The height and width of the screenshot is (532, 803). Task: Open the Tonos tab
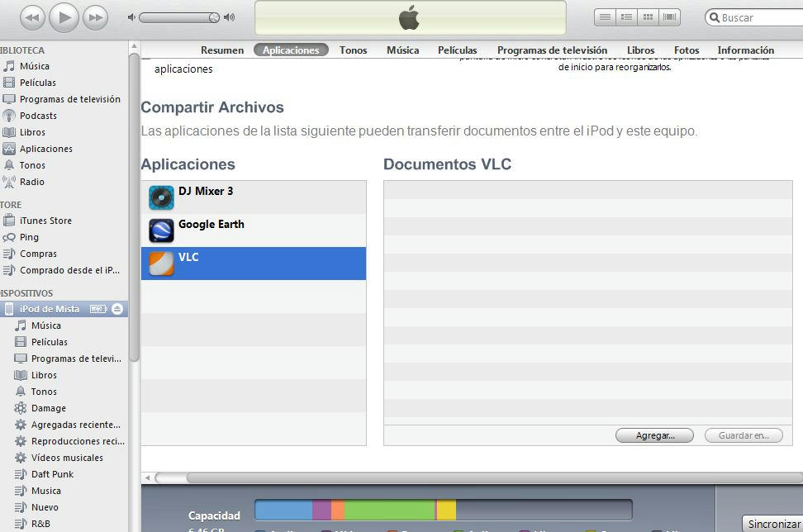click(354, 50)
